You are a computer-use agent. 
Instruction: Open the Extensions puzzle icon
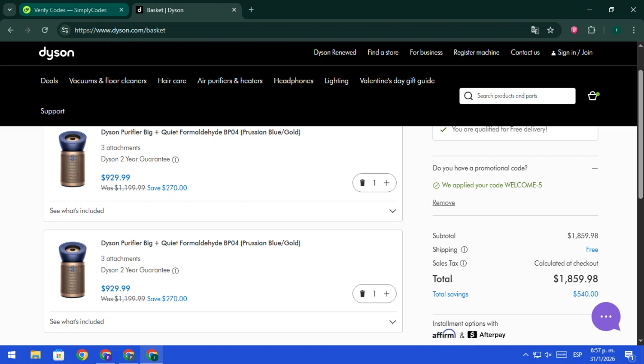592,30
